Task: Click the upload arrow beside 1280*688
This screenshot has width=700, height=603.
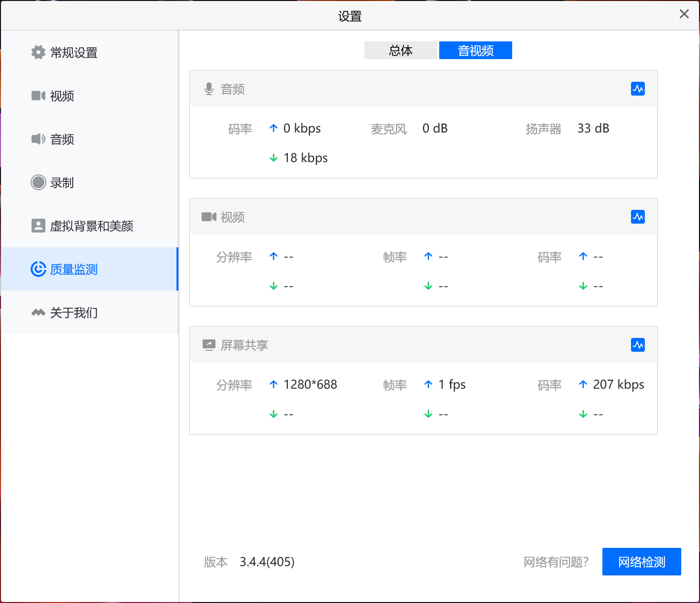Action: [x=274, y=384]
